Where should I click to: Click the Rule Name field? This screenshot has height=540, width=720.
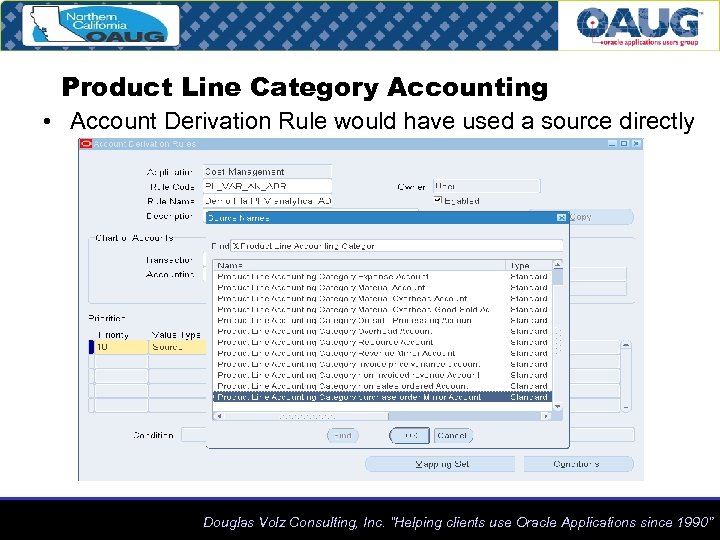267,201
